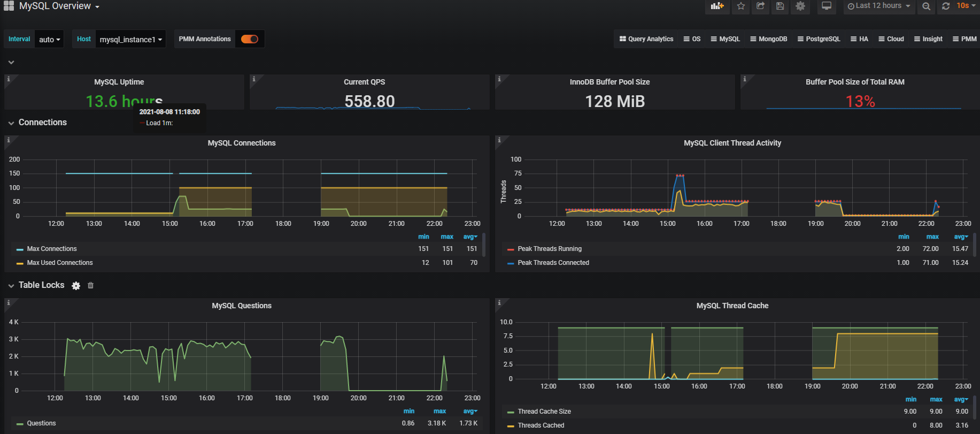Show info for MySQL Questions panel
980x434 pixels.
pos(8,303)
